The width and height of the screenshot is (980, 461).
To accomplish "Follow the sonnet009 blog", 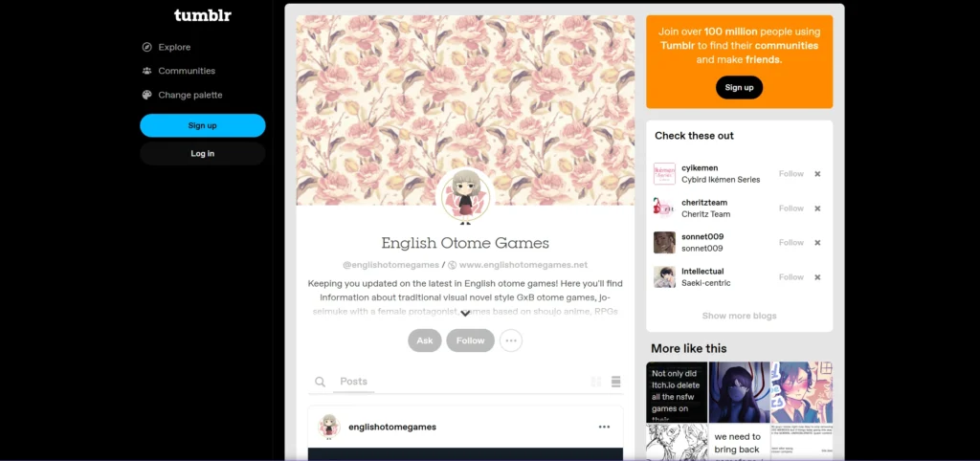I will tap(791, 242).
